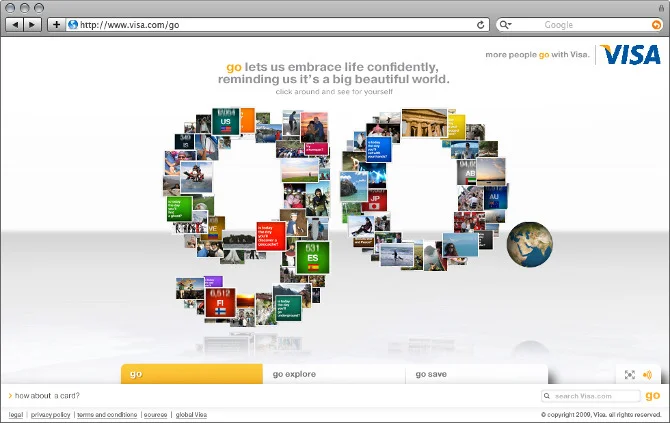Click the orange 'go' search submit button

652,396
